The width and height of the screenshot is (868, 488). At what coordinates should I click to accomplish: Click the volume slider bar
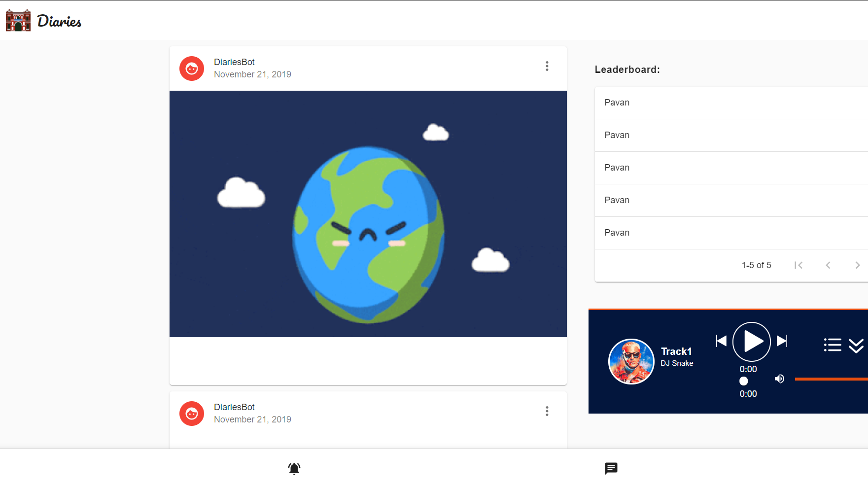click(831, 379)
